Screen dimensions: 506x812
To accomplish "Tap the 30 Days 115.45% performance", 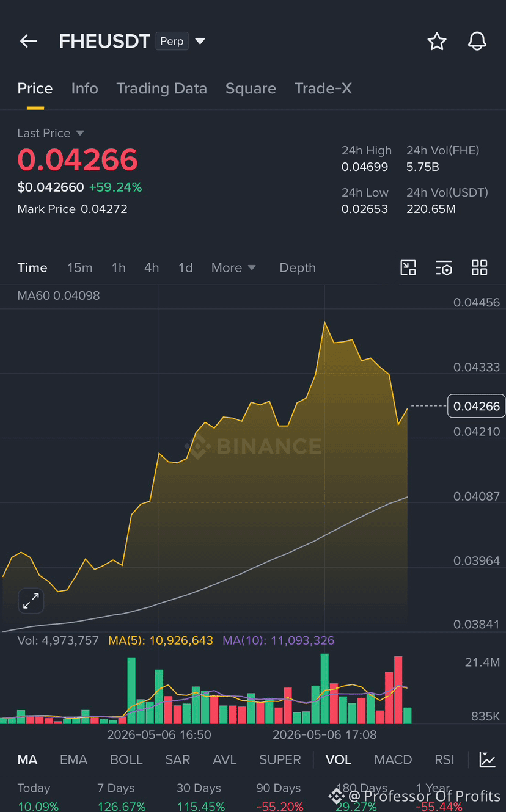I will (200, 797).
